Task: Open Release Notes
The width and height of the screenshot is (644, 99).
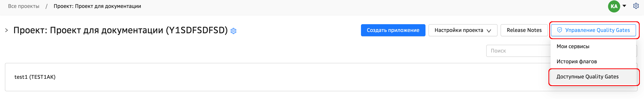Action: point(524,30)
